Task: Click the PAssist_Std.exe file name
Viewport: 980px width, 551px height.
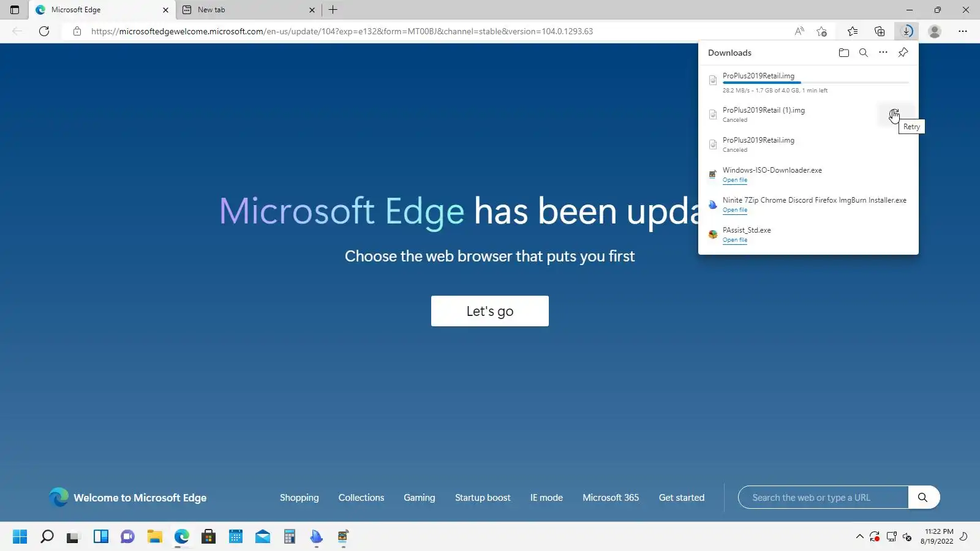Action: click(x=747, y=230)
